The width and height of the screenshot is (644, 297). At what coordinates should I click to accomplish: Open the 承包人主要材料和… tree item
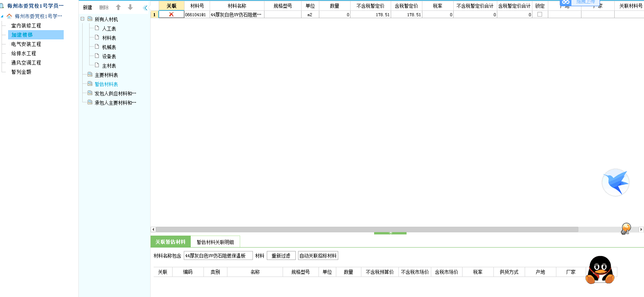[x=115, y=103]
